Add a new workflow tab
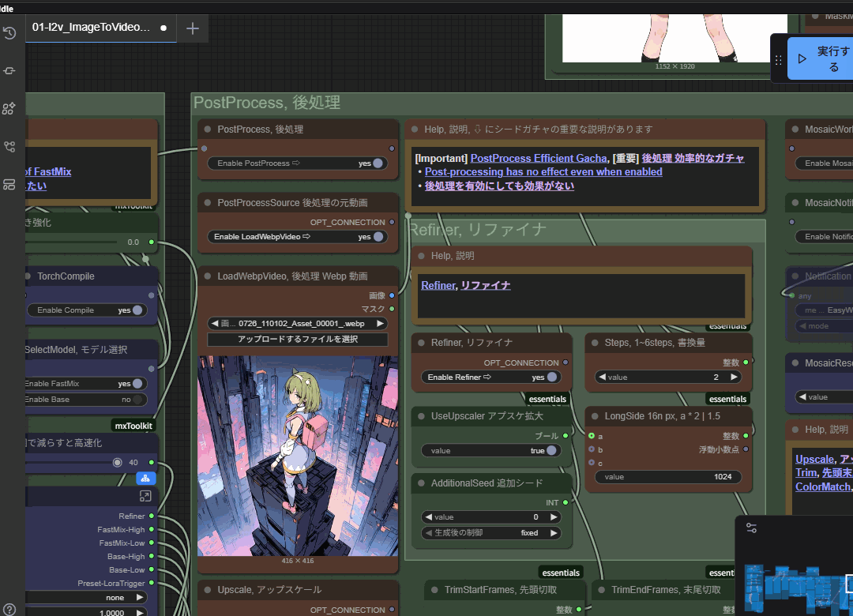 point(193,28)
